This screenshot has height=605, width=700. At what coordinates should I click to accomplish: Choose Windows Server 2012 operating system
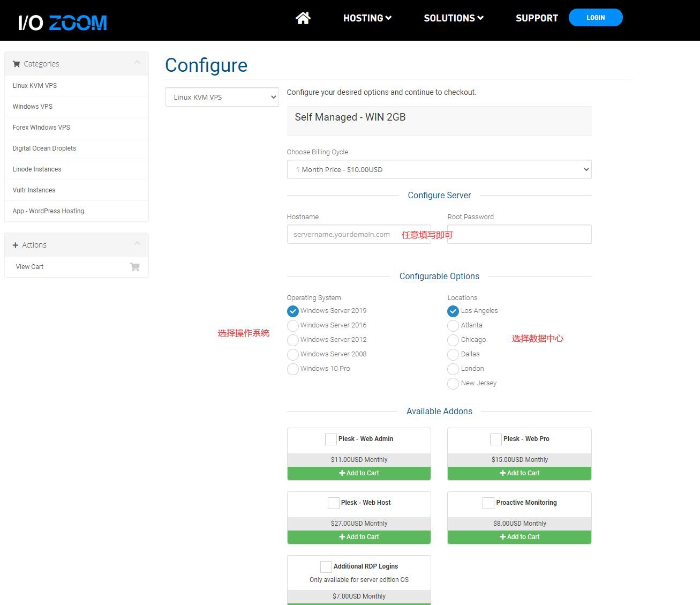(x=293, y=340)
